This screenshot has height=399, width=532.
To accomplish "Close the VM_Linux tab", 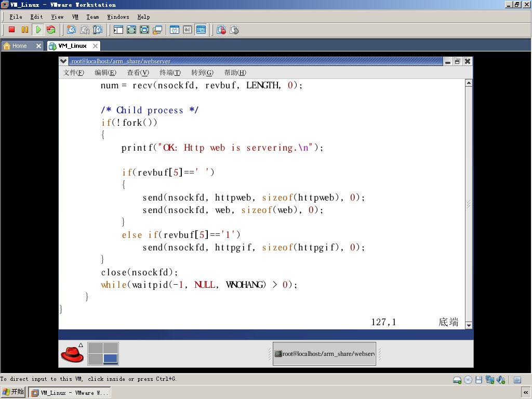I will pyautogui.click(x=96, y=46).
